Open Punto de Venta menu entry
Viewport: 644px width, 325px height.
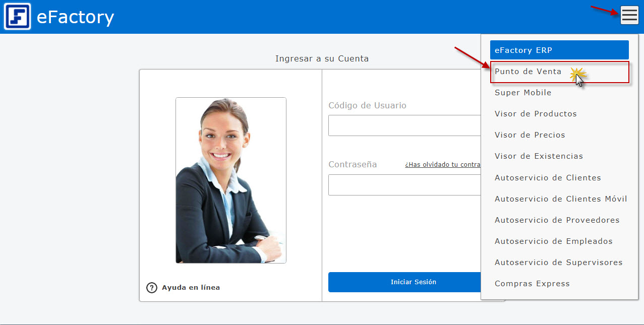(x=559, y=72)
